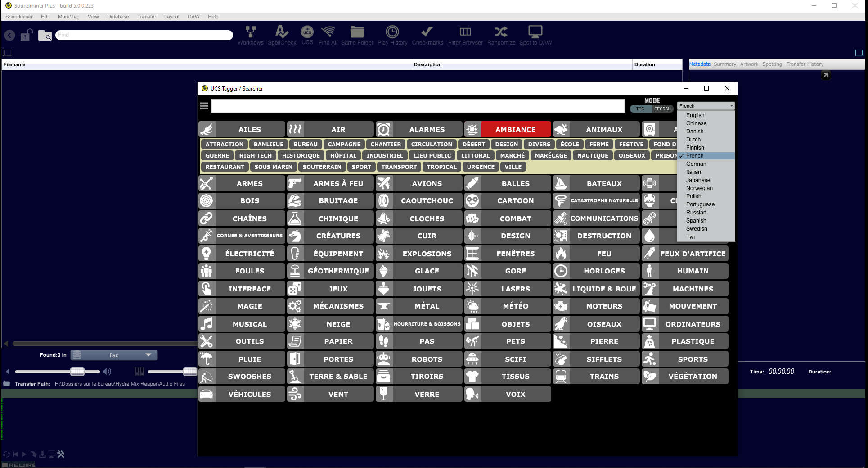Click the Same Folder toolbar icon
The width and height of the screenshot is (868, 468).
coord(357,35)
